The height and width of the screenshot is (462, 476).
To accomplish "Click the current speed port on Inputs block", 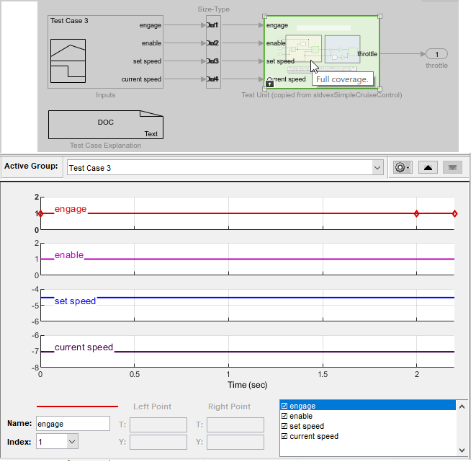I will pos(143,80).
